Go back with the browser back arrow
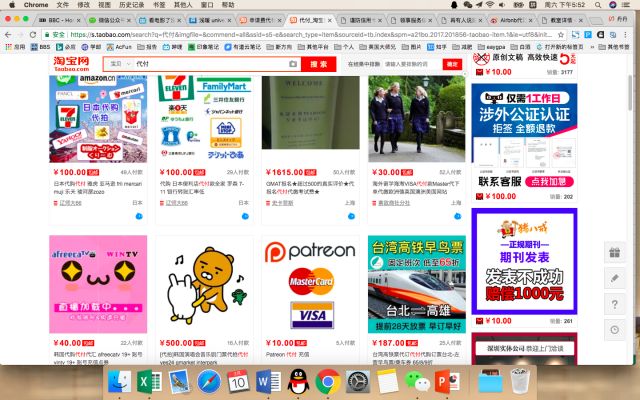The height and width of the screenshot is (400, 640). [9, 35]
